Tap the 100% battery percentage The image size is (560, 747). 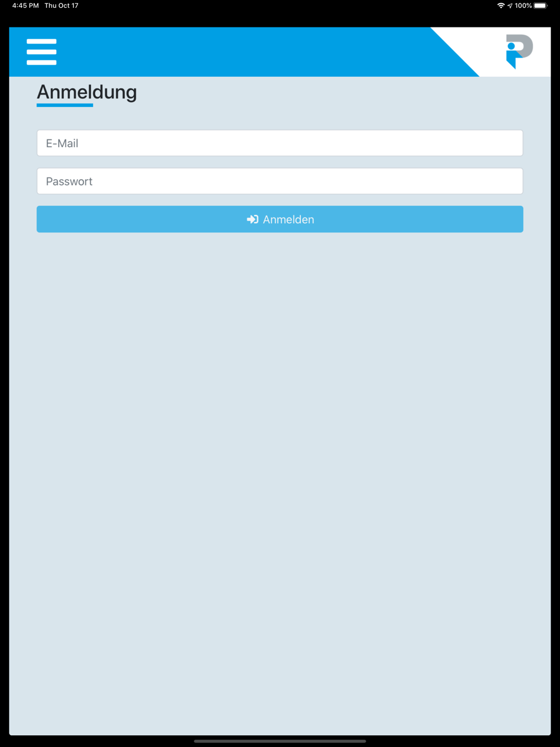(x=524, y=6)
